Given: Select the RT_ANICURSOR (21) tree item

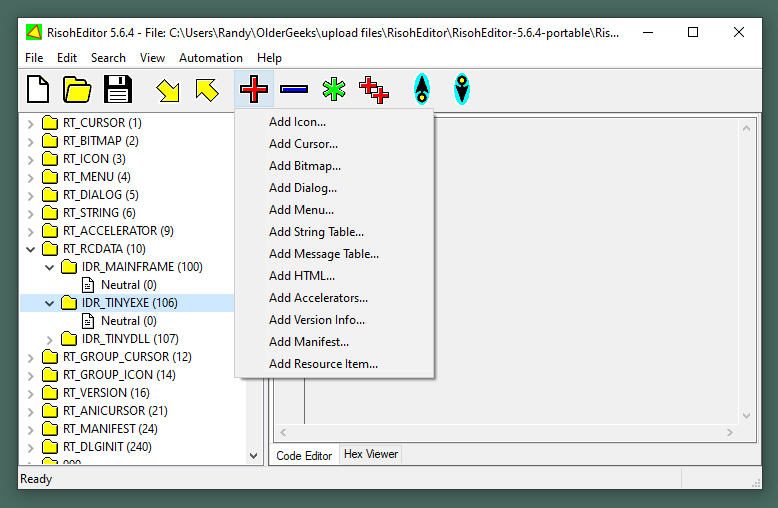Looking at the screenshot, I should click(x=115, y=411).
